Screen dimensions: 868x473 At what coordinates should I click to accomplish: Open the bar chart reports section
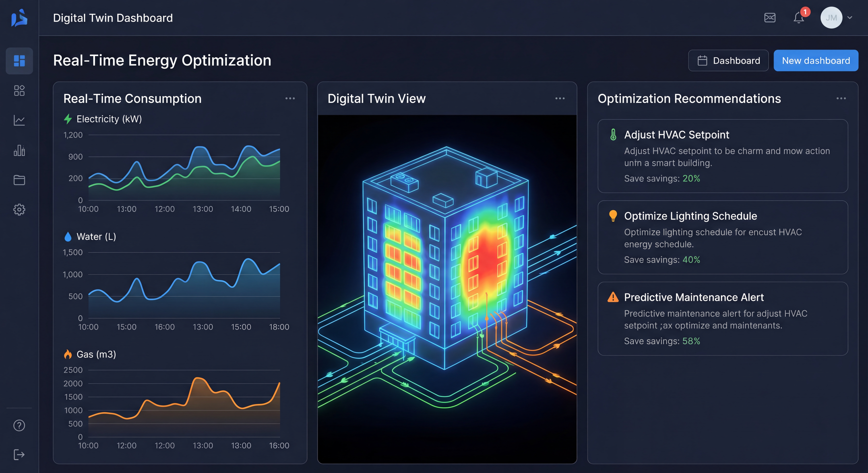pyautogui.click(x=19, y=150)
